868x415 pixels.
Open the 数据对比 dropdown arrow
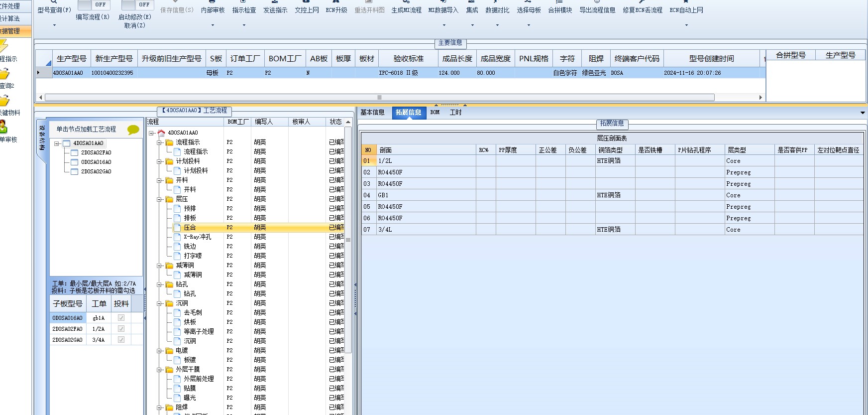click(x=497, y=25)
